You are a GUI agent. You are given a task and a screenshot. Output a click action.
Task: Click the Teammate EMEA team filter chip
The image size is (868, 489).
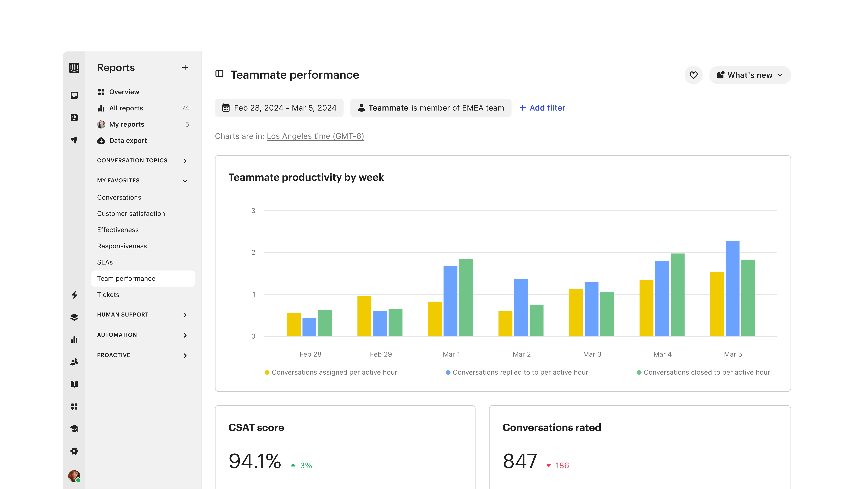[x=431, y=108]
